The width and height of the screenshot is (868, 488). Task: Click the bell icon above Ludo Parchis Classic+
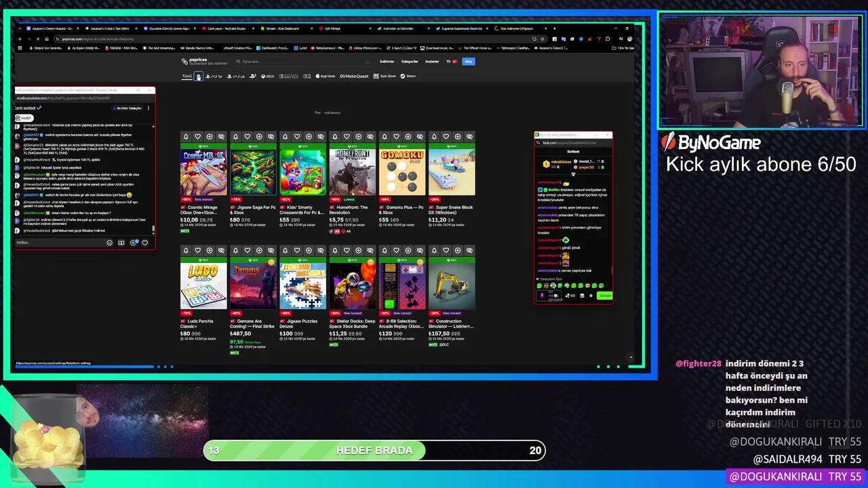click(186, 251)
